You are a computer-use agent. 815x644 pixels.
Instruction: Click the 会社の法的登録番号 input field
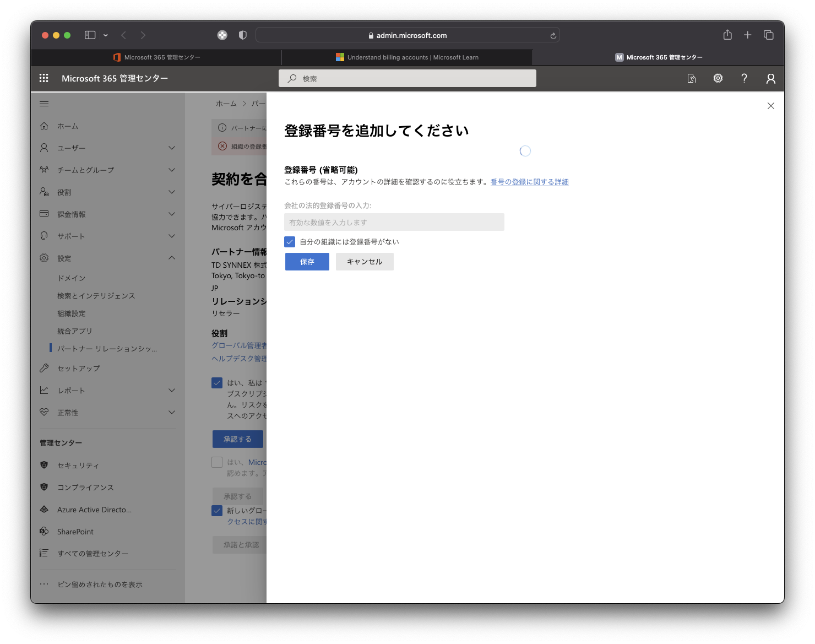394,222
